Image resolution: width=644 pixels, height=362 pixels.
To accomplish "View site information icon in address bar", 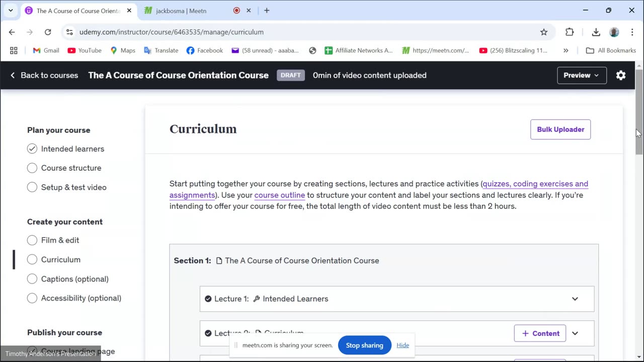I will (x=69, y=32).
